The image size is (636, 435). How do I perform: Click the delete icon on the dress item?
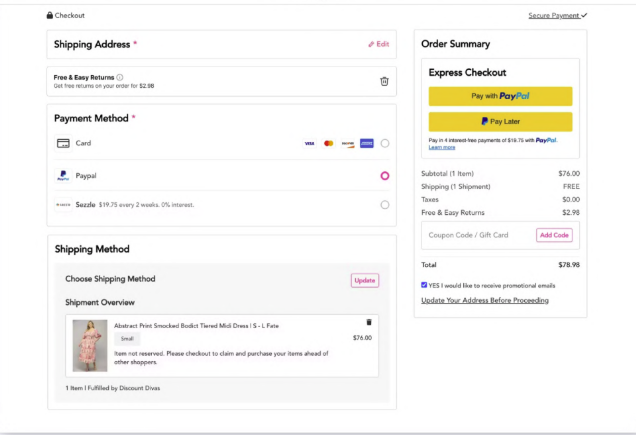click(x=368, y=322)
